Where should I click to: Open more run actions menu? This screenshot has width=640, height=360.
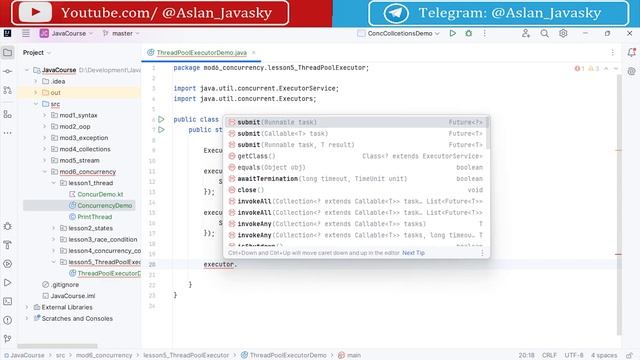coord(484,33)
